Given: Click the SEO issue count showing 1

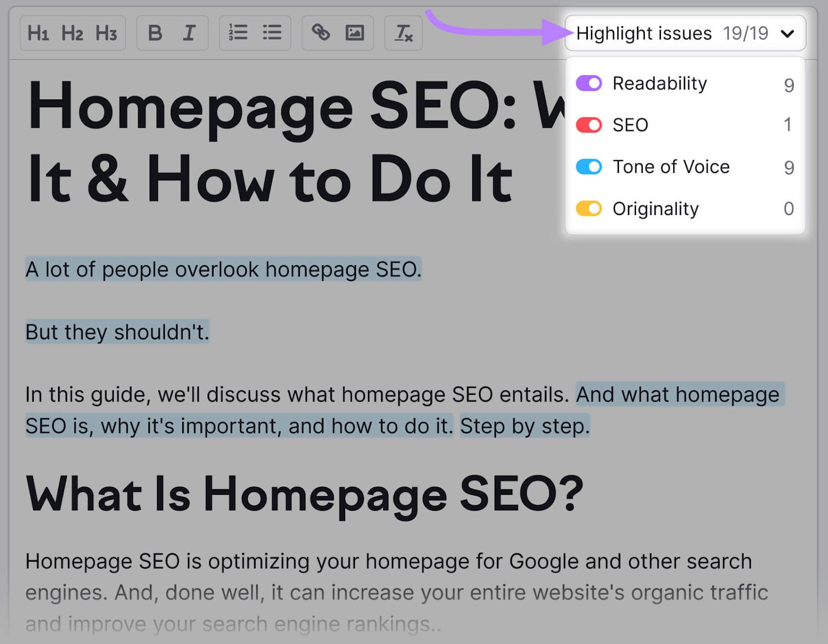Looking at the screenshot, I should pyautogui.click(x=788, y=125).
